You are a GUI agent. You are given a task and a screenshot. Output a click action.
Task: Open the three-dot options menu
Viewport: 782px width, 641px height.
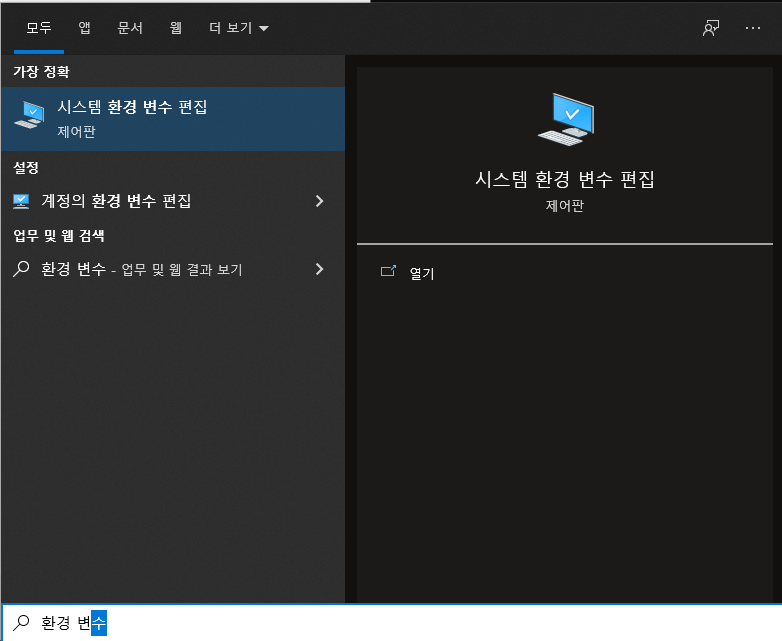753,28
